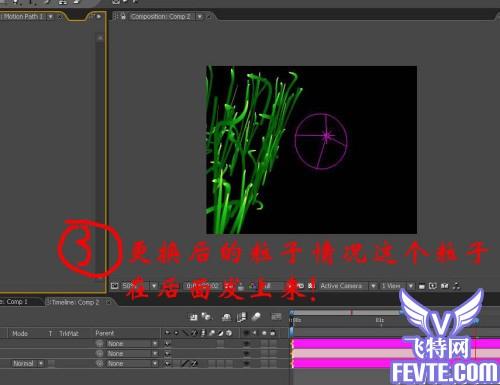Screen dimensions: 500x385
Task: Click the 01s mark on the time ruler
Action: [380, 320]
